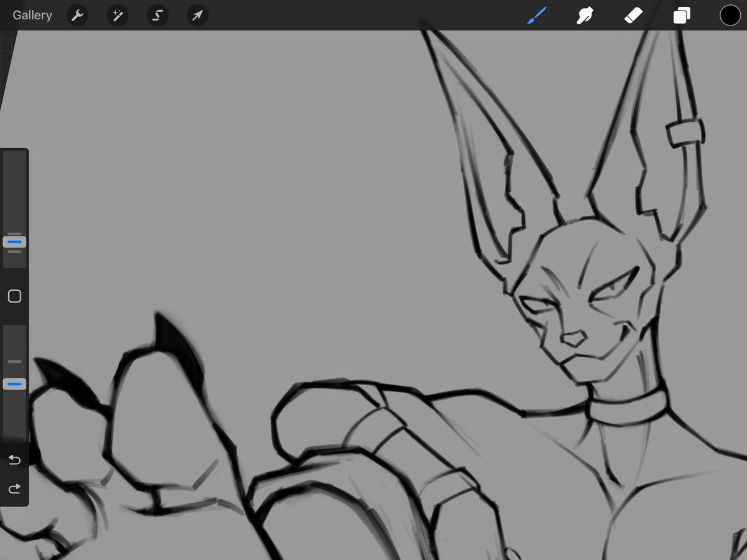Image resolution: width=747 pixels, height=560 pixels.
Task: Activate the Transform arrow tool
Action: point(197,15)
